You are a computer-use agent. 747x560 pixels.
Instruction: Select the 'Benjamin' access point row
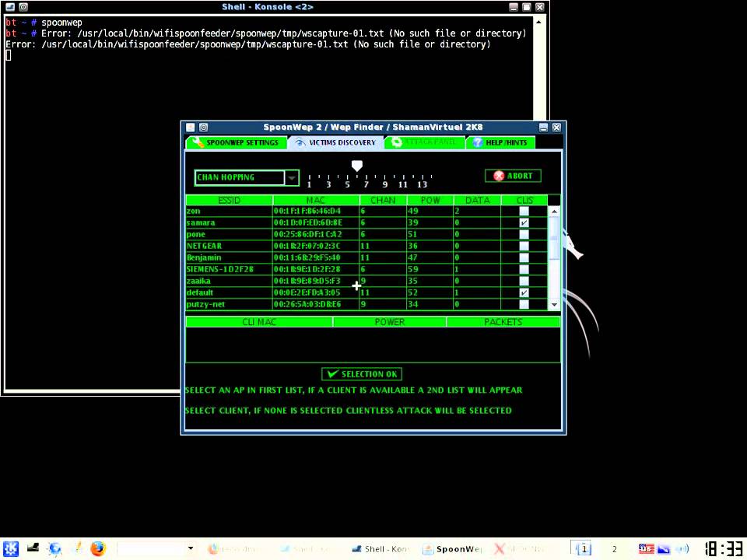[366, 257]
